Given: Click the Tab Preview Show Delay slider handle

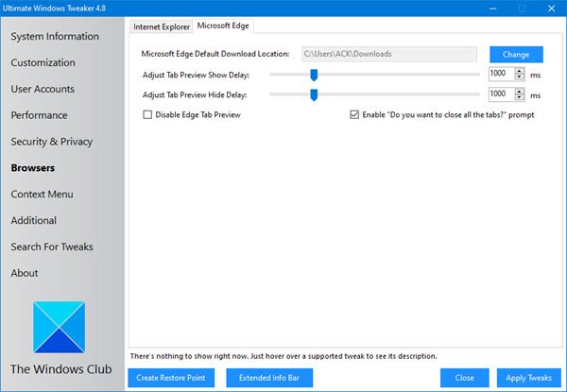Looking at the screenshot, I should point(314,76).
